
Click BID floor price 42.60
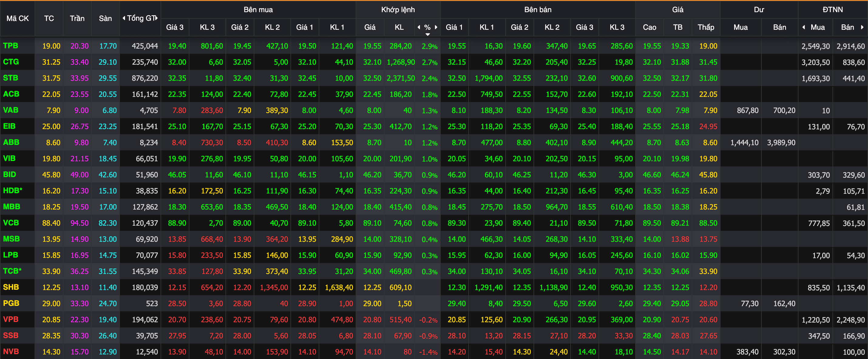point(107,175)
